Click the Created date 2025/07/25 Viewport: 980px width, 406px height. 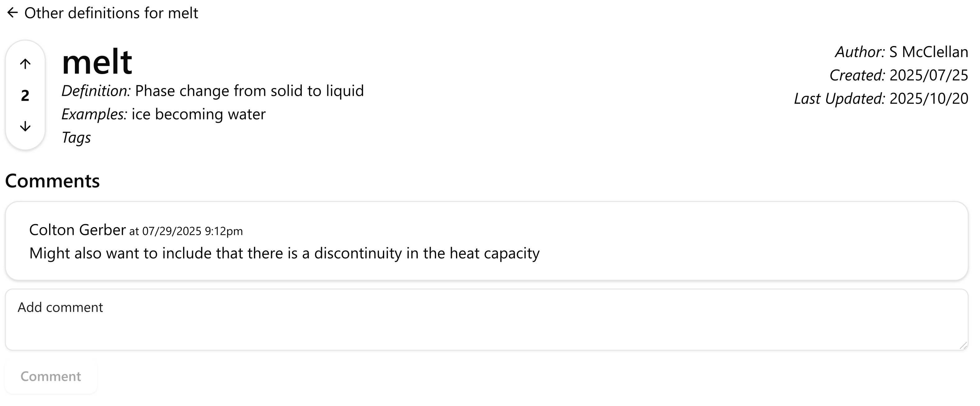(928, 75)
